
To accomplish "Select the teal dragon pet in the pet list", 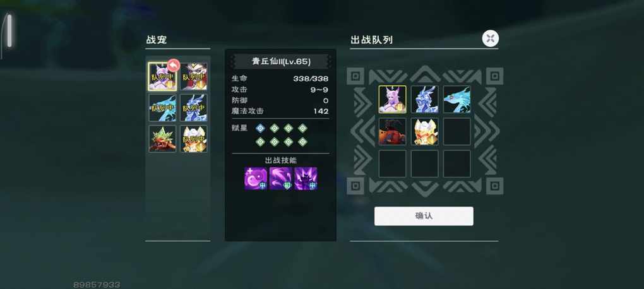I will (x=162, y=107).
